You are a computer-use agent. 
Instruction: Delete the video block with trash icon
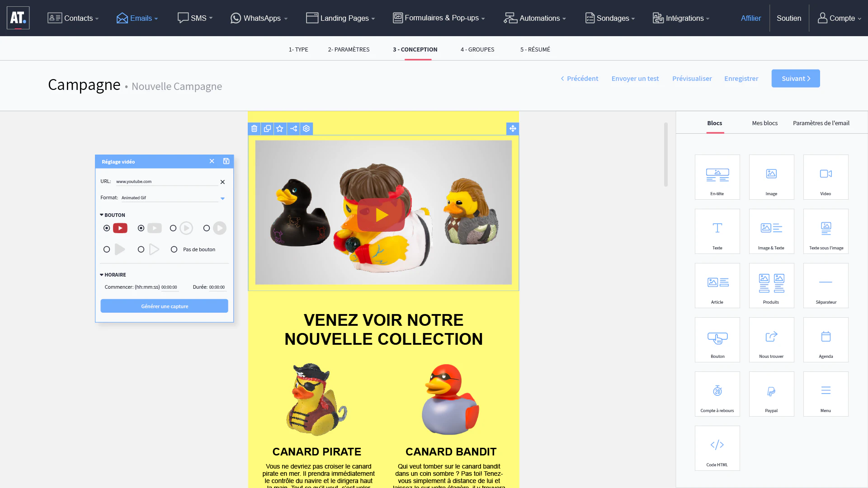point(255,129)
